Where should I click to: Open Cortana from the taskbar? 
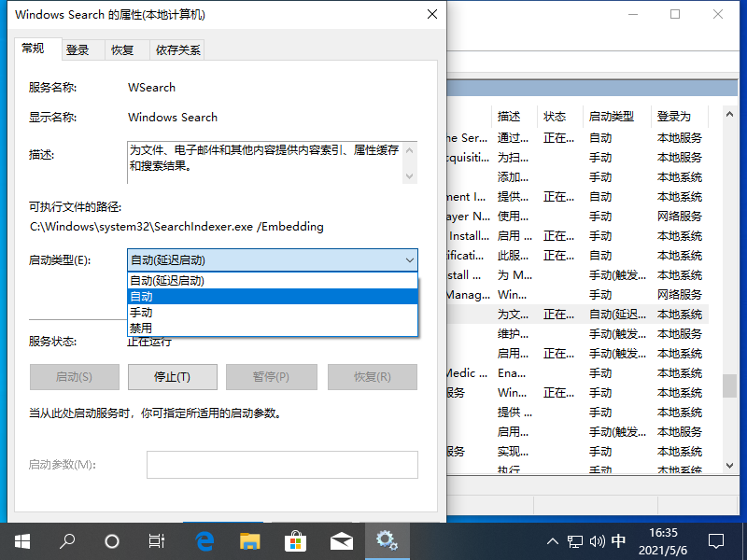tap(112, 540)
